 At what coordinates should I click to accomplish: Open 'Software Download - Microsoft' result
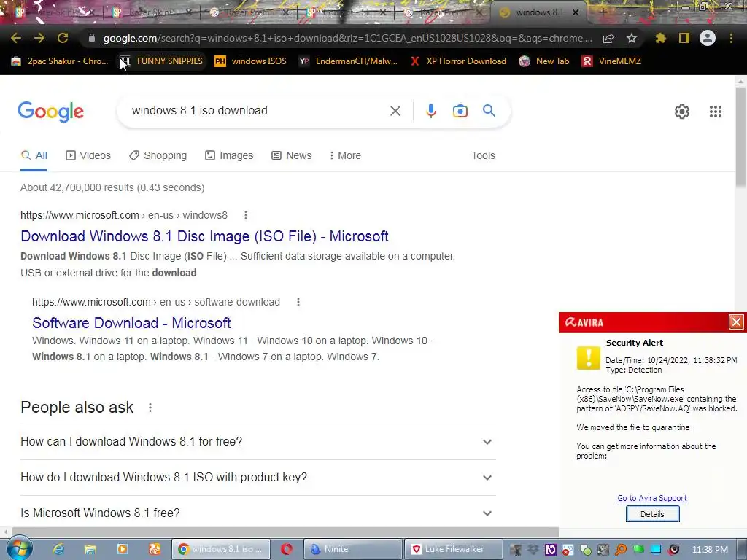[x=131, y=323]
